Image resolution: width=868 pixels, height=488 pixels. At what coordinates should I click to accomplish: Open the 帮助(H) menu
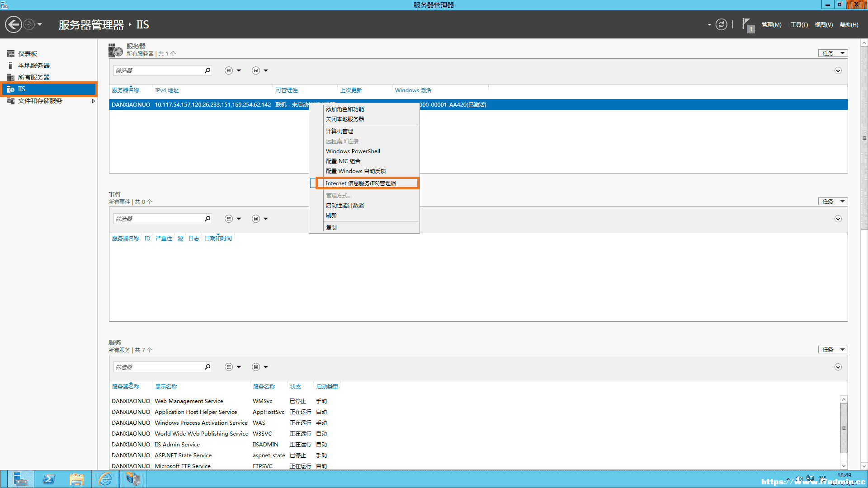click(x=849, y=25)
